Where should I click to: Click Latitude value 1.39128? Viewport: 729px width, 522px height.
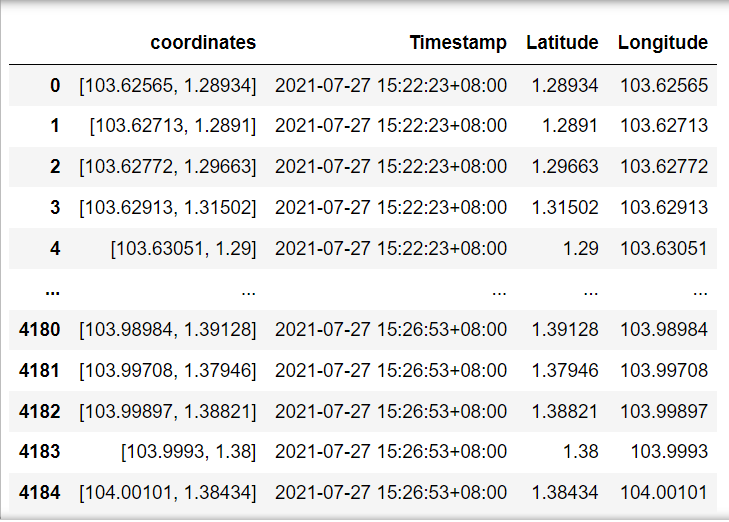[564, 330]
